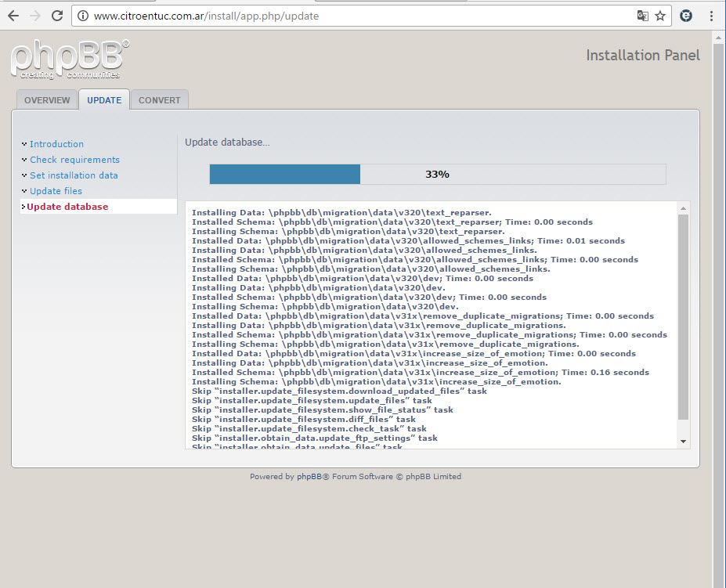
Task: Click the 33% progress bar
Action: coord(437,174)
